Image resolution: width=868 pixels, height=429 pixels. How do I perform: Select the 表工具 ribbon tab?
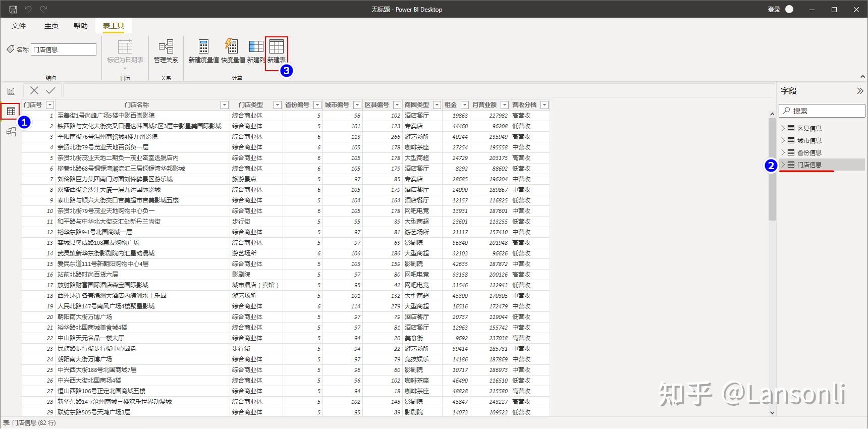(x=114, y=26)
